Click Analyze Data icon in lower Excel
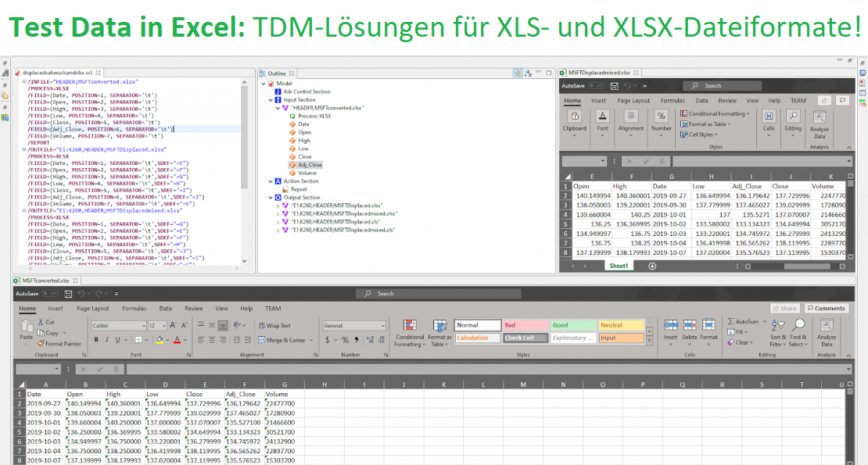Viewport: 868px width, 465px height. (827, 326)
